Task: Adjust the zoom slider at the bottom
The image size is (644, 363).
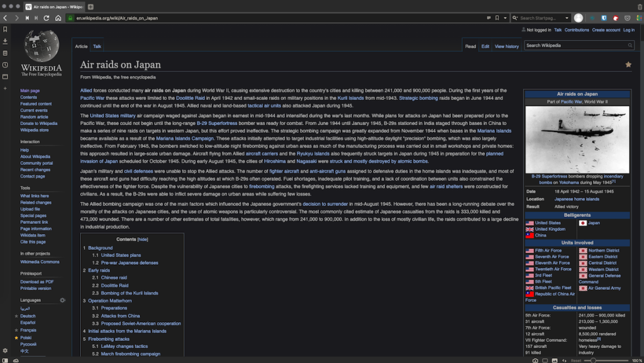Action: [x=593, y=359]
